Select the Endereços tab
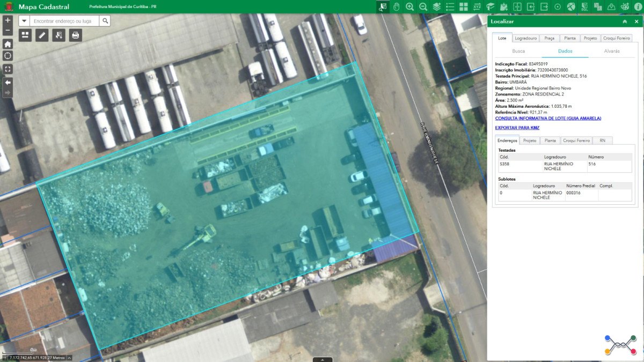The height and width of the screenshot is (362, 644). pos(508,141)
